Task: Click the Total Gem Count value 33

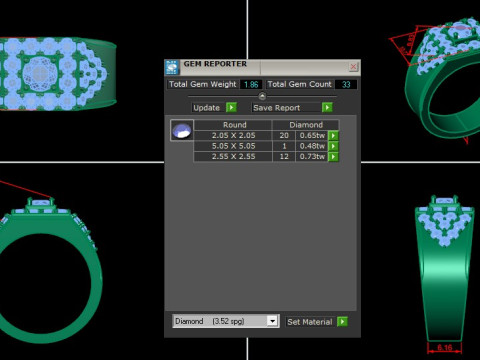Action: (x=346, y=84)
